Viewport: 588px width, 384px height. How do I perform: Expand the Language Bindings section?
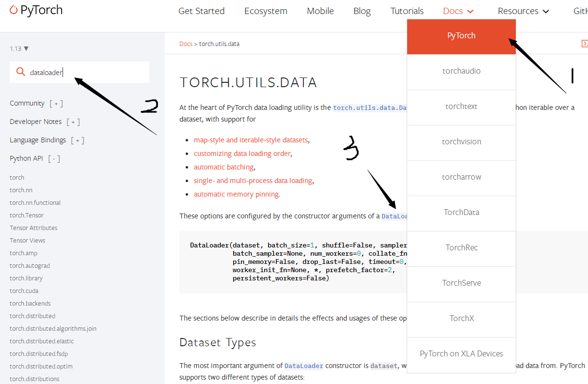click(78, 140)
